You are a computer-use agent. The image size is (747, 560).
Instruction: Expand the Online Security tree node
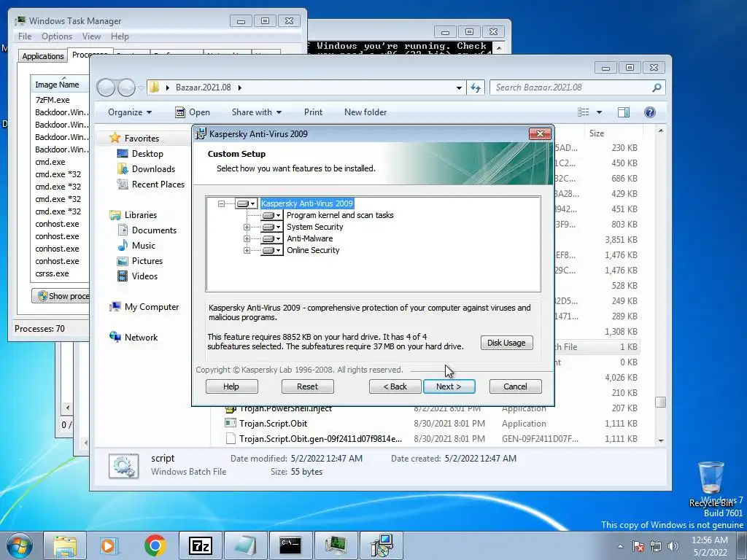click(247, 251)
